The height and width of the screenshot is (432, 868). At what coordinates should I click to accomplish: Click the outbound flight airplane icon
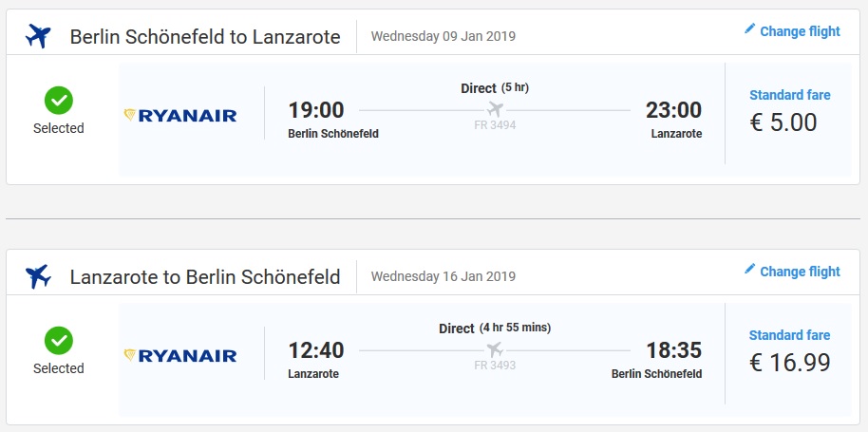[x=38, y=36]
